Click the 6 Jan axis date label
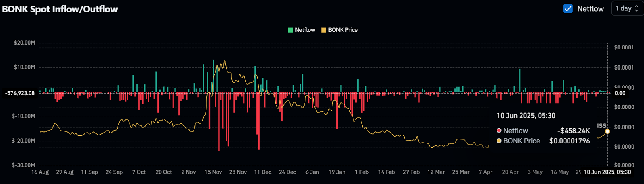The height and width of the screenshot is (184, 644). pyautogui.click(x=312, y=172)
